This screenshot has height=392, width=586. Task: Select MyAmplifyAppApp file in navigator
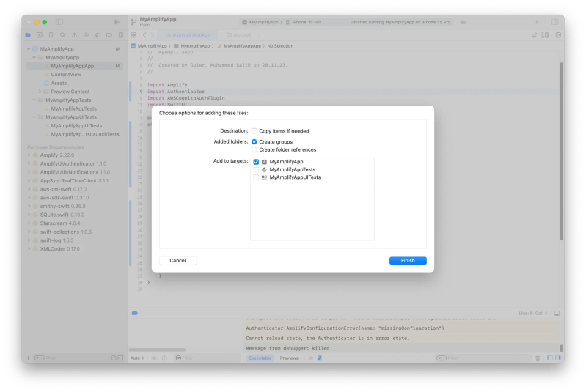74,66
